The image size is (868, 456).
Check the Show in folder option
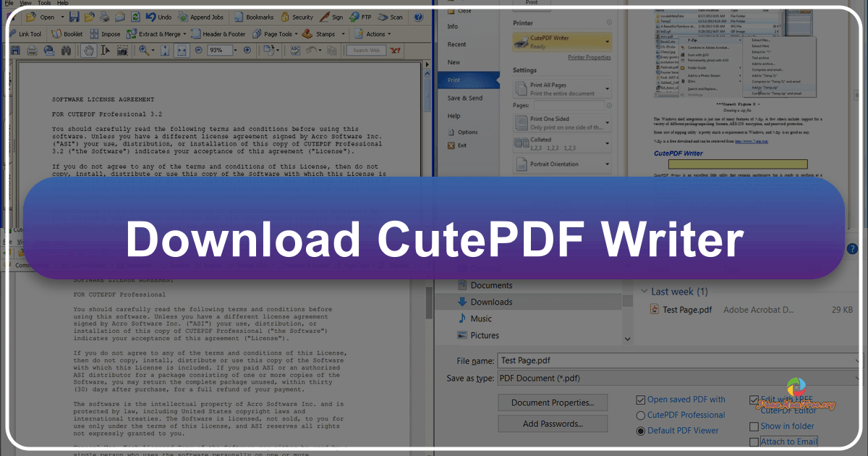coord(754,426)
